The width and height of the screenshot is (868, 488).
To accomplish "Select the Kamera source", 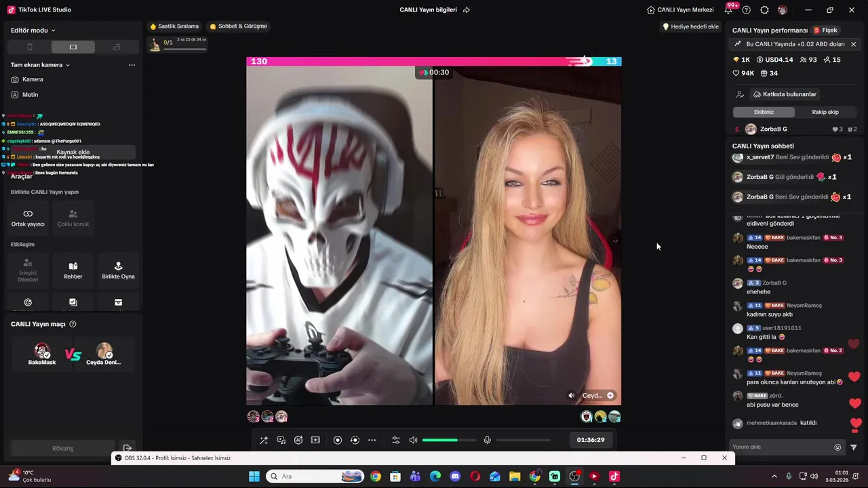I will coord(27,79).
